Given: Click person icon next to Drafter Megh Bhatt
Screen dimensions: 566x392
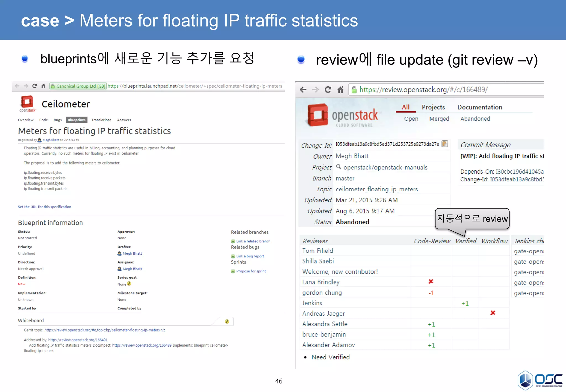Looking at the screenshot, I should click(119, 254).
